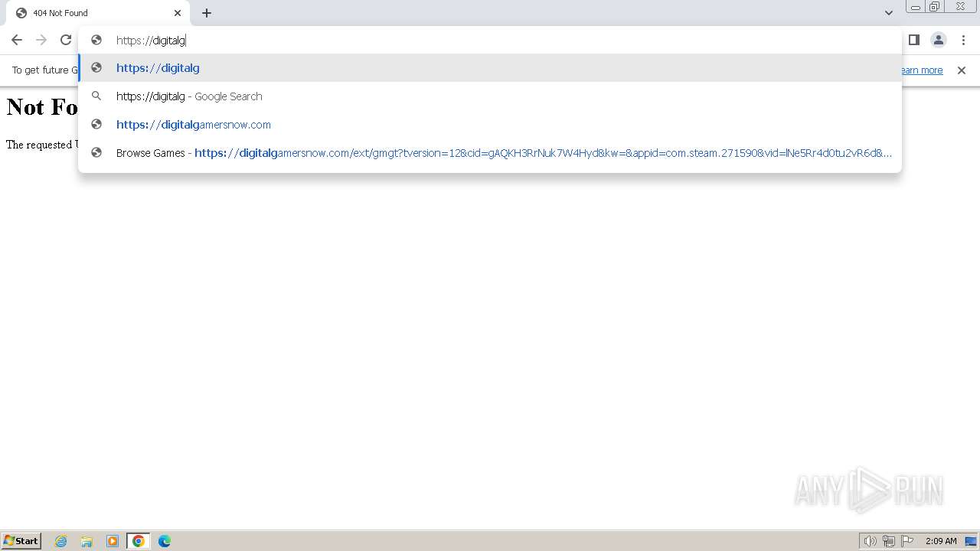Open the Windows Start menu
The image size is (980, 551).
click(21, 540)
